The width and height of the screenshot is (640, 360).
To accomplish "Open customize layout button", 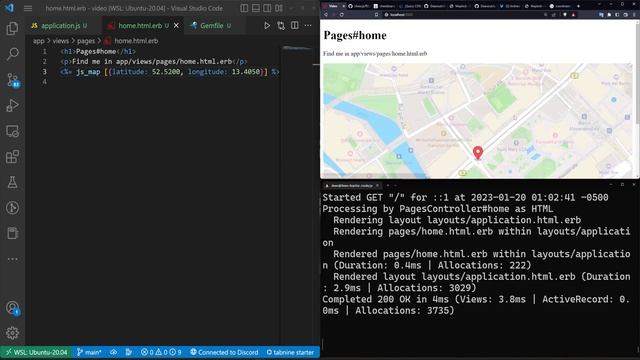I will pyautogui.click(x=279, y=8).
